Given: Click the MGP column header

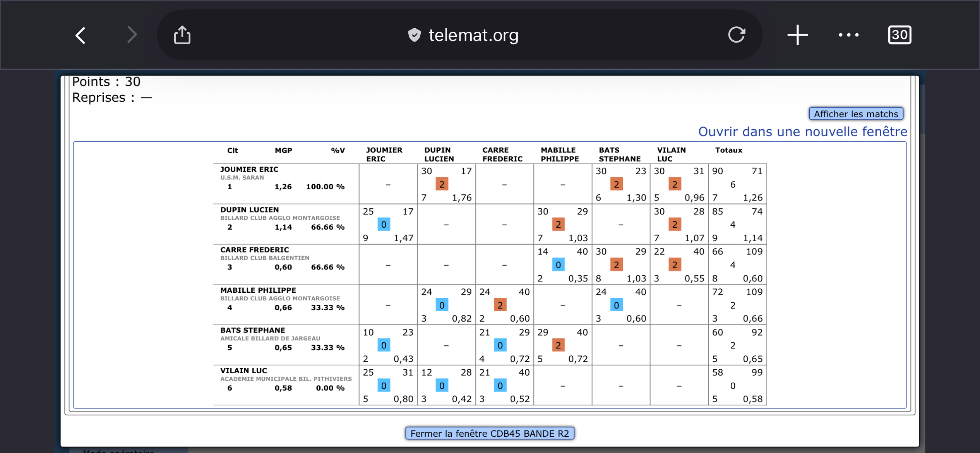Looking at the screenshot, I should [x=283, y=150].
